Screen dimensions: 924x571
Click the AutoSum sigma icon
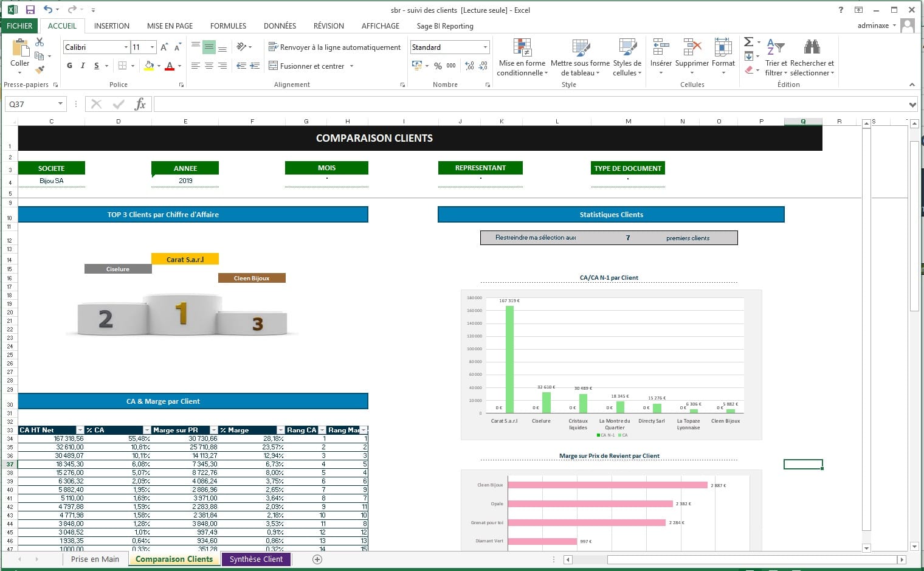pos(749,42)
